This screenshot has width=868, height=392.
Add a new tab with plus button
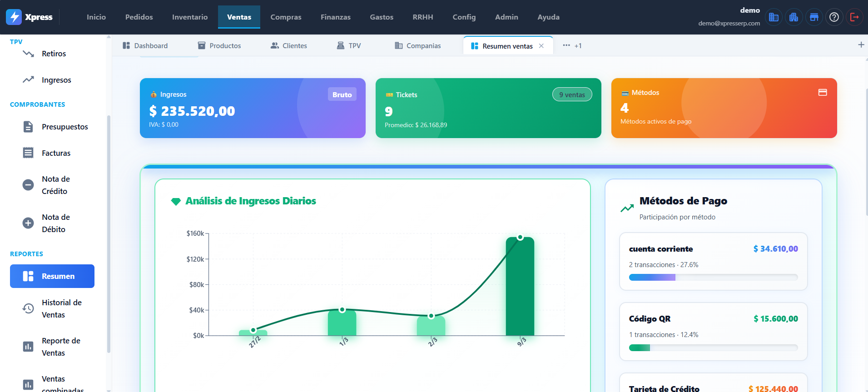861,45
